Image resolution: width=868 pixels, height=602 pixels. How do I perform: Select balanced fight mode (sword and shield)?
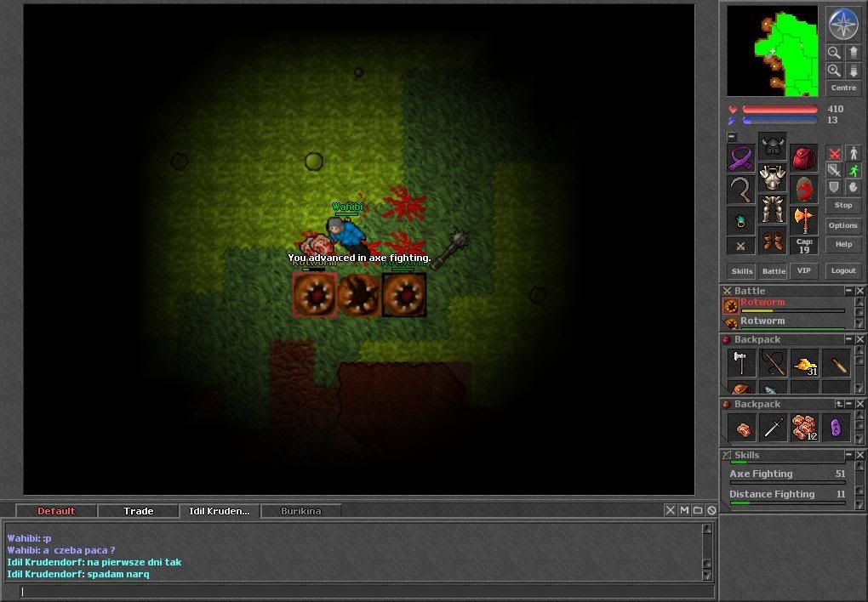click(x=834, y=170)
